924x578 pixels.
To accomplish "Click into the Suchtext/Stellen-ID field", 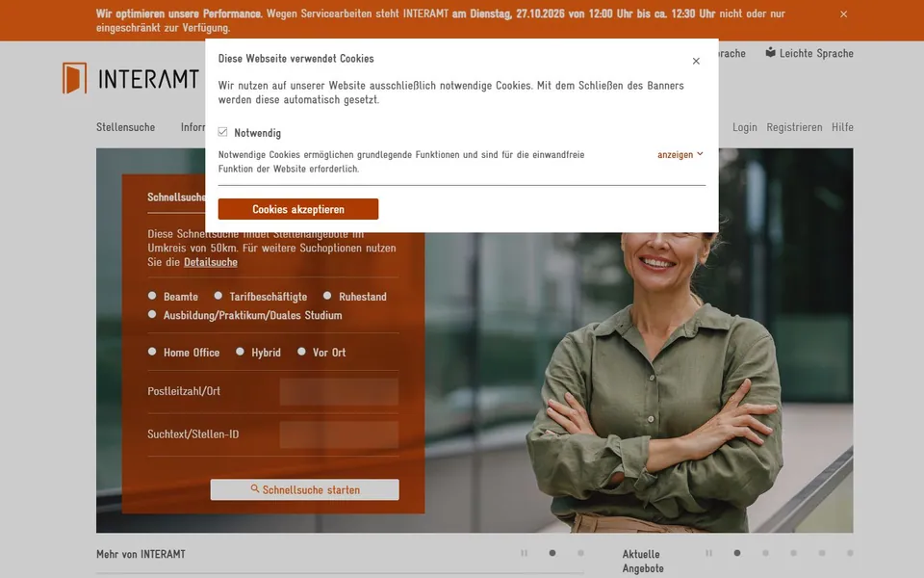I will [339, 434].
